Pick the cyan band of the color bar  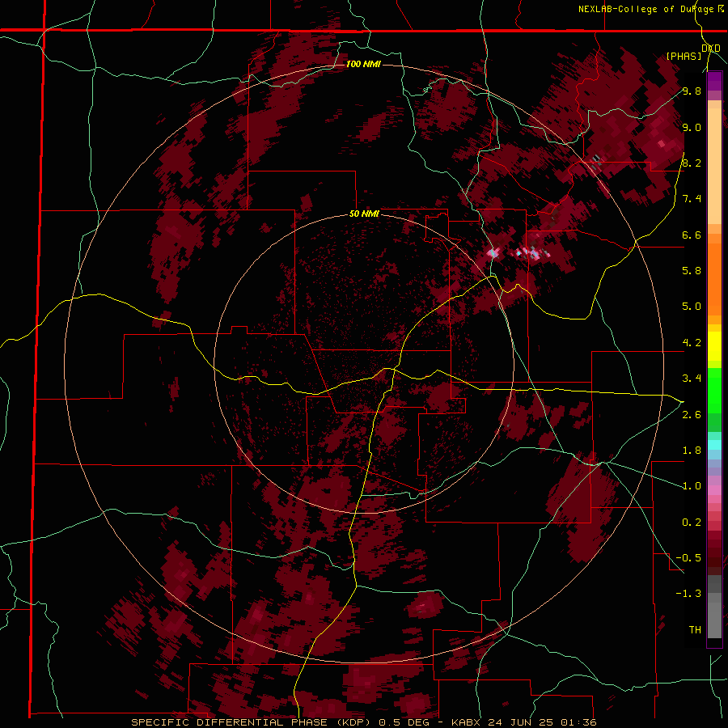pos(714,445)
